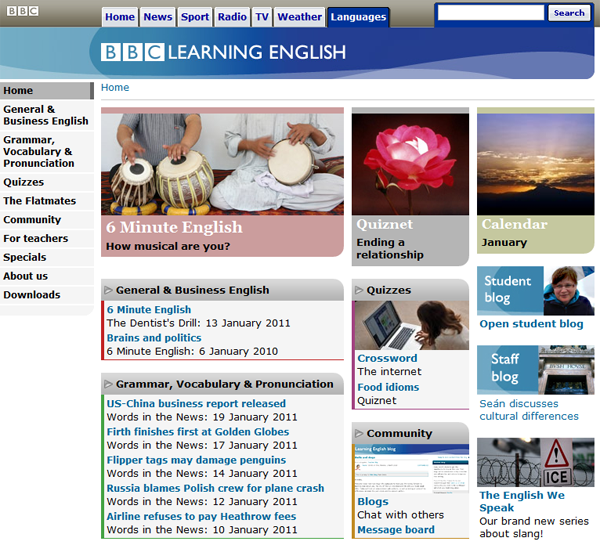Click the BBC Learning English banner logo
Viewport: 600px width, 545px height.
(223, 52)
